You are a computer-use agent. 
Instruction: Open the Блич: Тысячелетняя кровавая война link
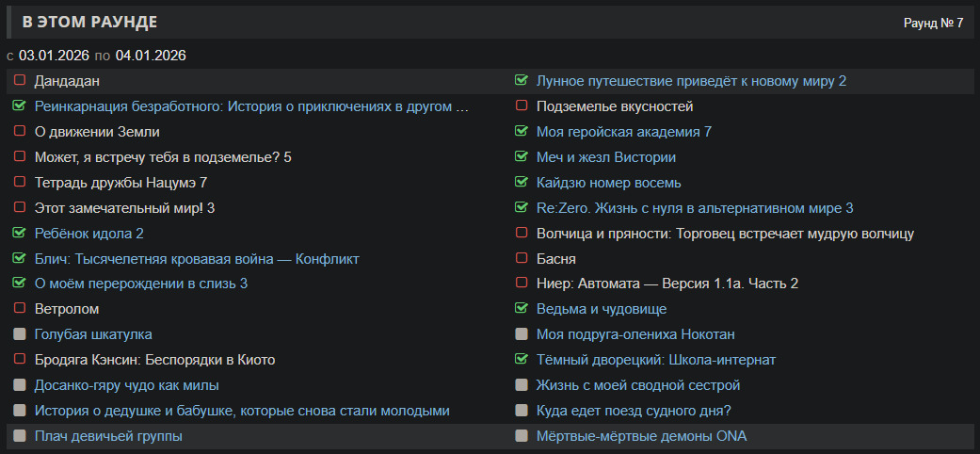click(x=197, y=258)
